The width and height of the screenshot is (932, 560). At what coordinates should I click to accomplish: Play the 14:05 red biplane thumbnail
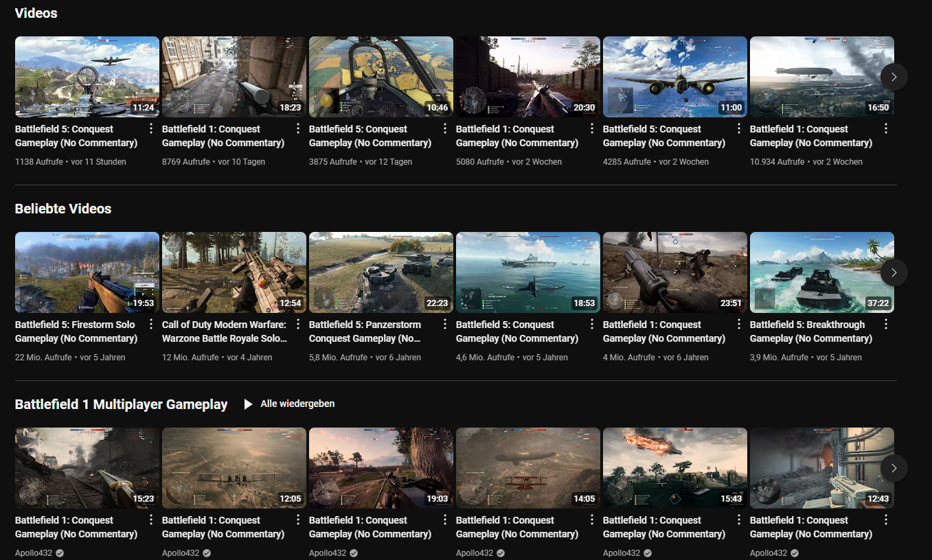coord(527,468)
